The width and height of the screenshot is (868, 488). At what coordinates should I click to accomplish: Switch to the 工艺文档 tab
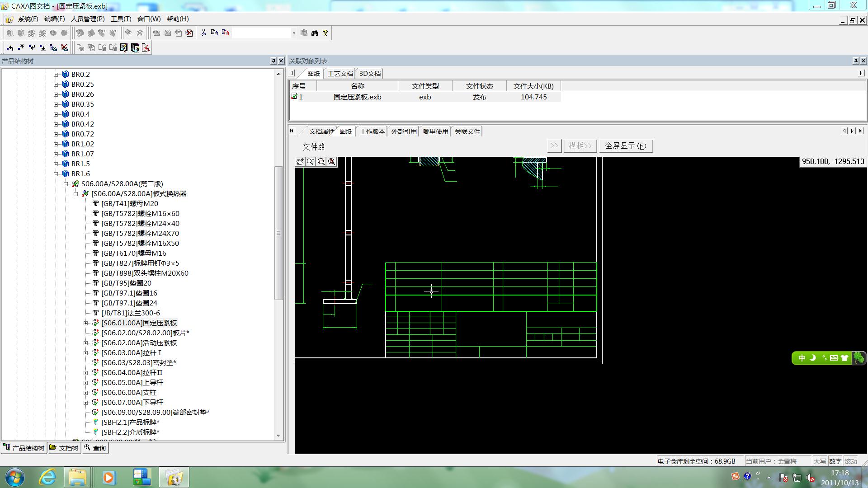click(x=340, y=74)
